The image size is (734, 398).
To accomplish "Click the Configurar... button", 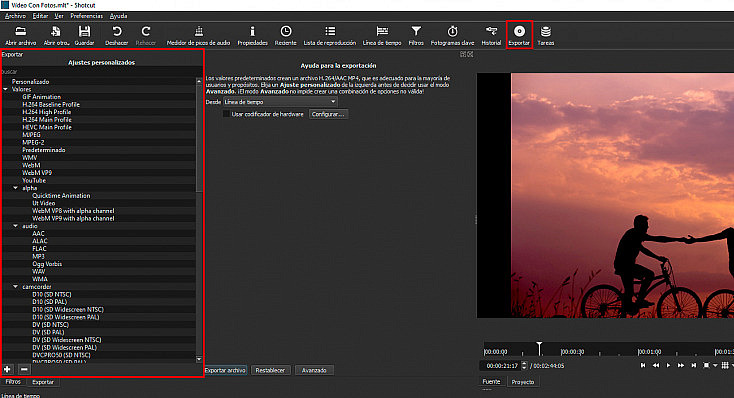I will (x=328, y=114).
